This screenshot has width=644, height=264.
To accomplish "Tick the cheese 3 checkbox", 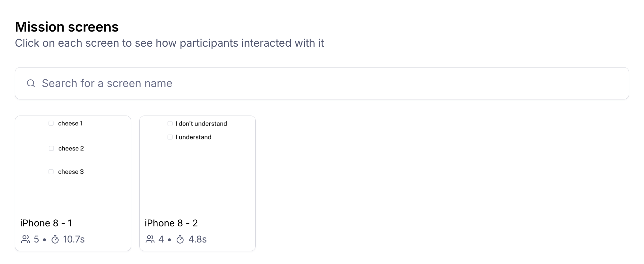I will 51,172.
